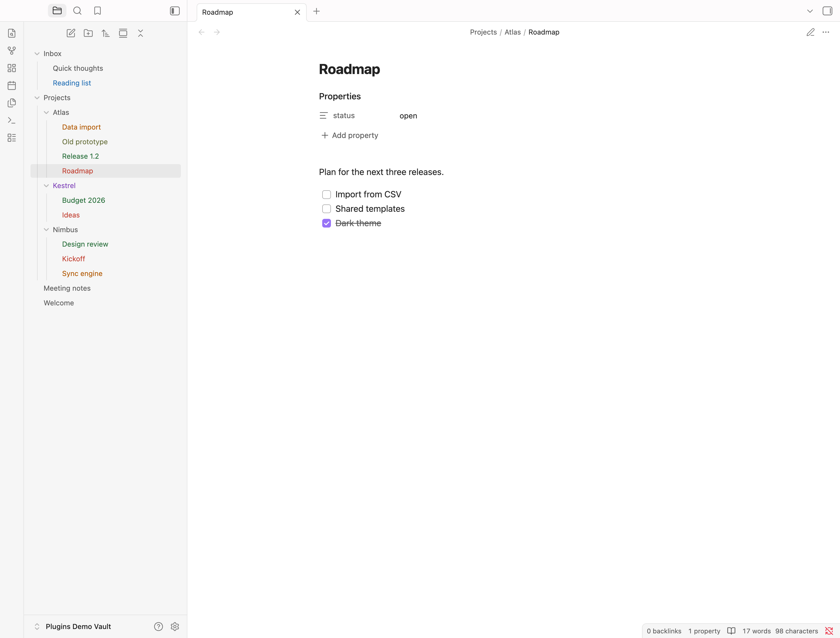This screenshot has width=840, height=638.
Task: Open vault settings gear icon
Action: [175, 627]
